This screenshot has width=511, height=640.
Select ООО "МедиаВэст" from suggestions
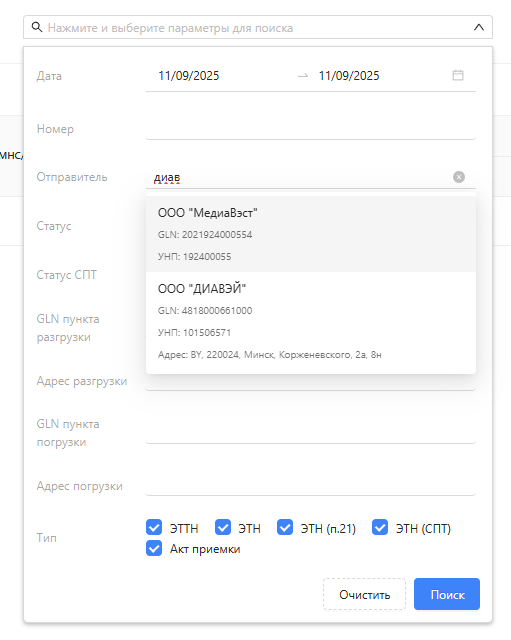(311, 234)
